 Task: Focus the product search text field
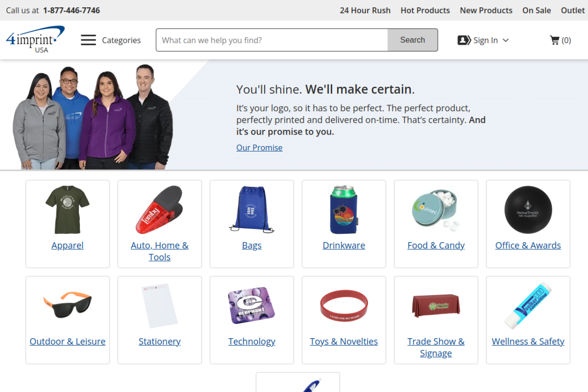point(272,40)
